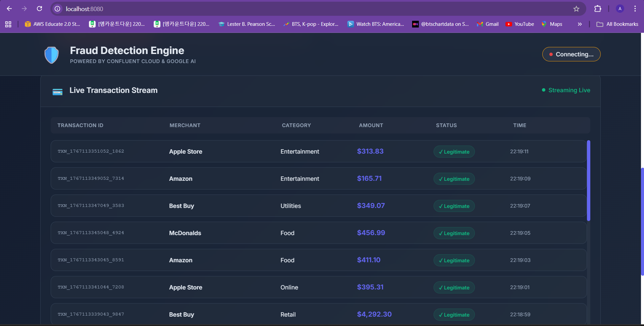Open the Gmail bookmark

(x=488, y=24)
